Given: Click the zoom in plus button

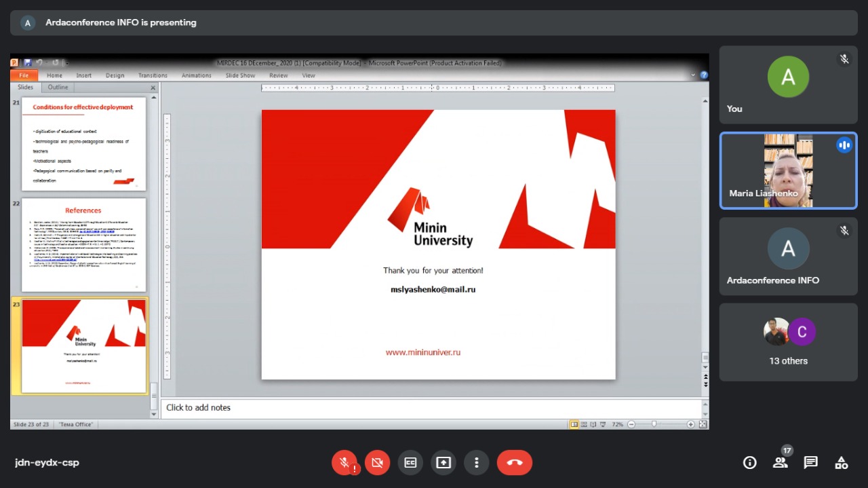Looking at the screenshot, I should pyautogui.click(x=690, y=424).
